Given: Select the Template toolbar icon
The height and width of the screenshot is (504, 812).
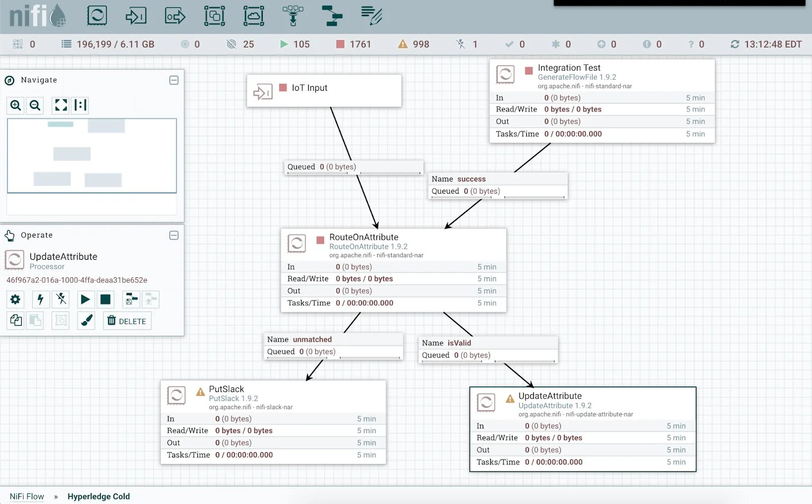Looking at the screenshot, I should [x=332, y=16].
